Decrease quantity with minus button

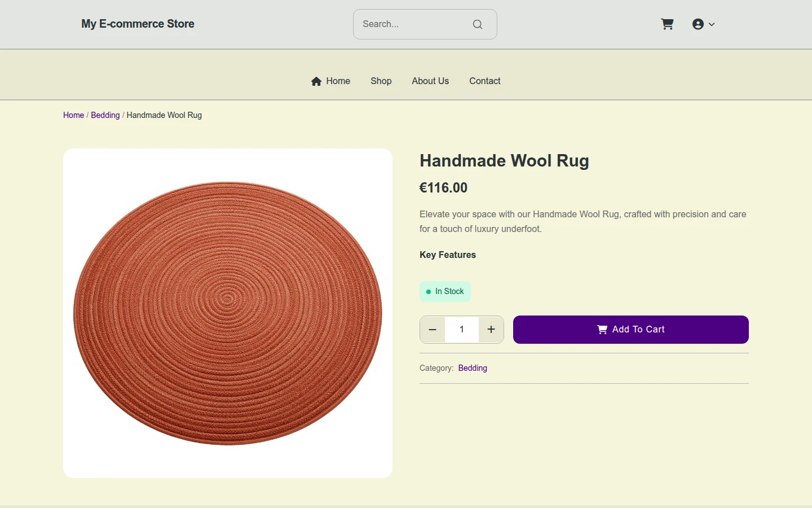pos(433,330)
